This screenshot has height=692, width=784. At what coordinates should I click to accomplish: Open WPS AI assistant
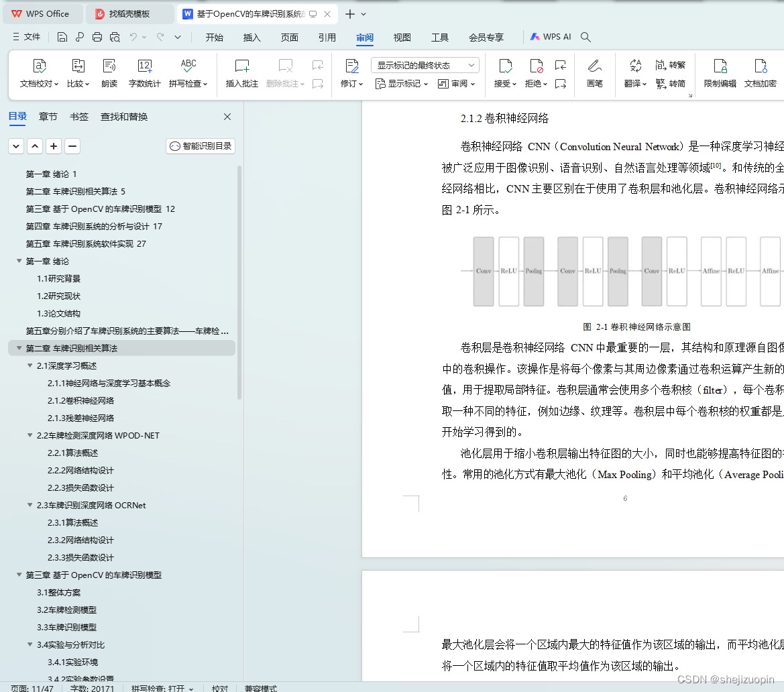[551, 37]
